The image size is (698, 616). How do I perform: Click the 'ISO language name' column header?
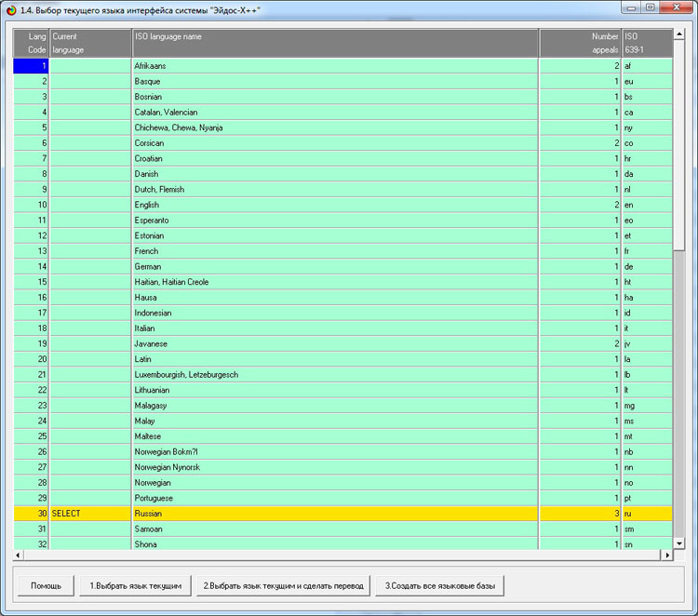point(335,43)
